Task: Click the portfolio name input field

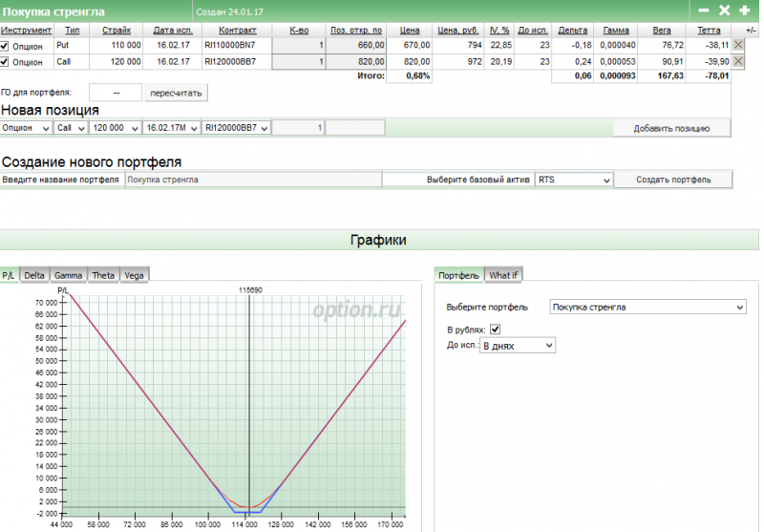Action: (x=253, y=180)
